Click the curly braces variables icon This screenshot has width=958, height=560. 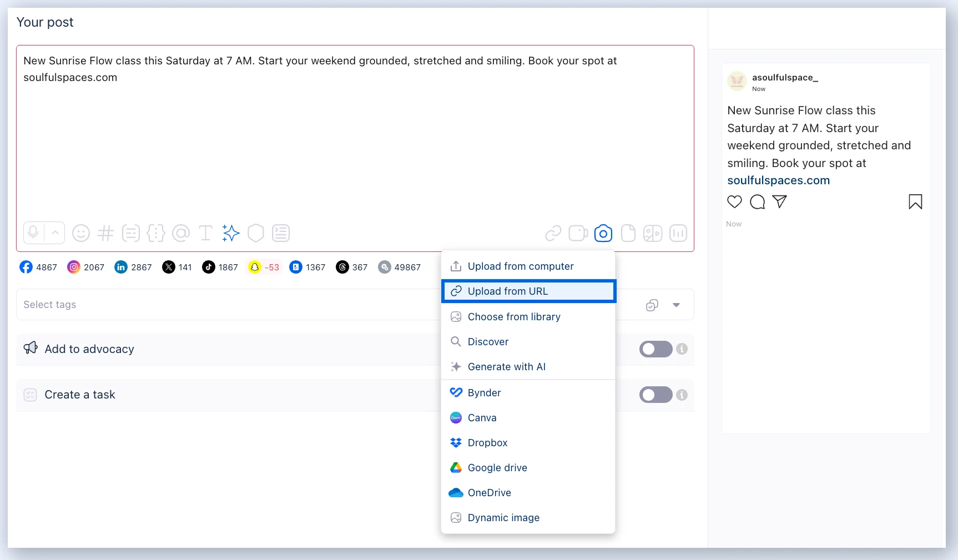pos(156,233)
